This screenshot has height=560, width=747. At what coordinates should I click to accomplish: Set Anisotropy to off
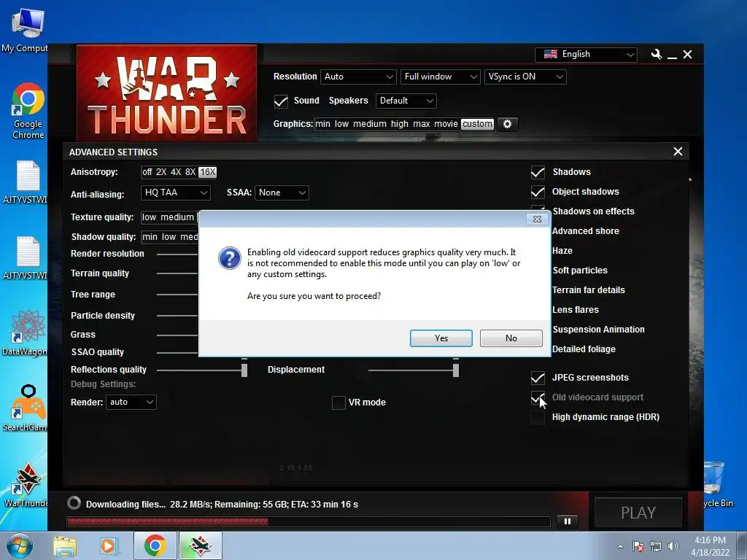(147, 172)
